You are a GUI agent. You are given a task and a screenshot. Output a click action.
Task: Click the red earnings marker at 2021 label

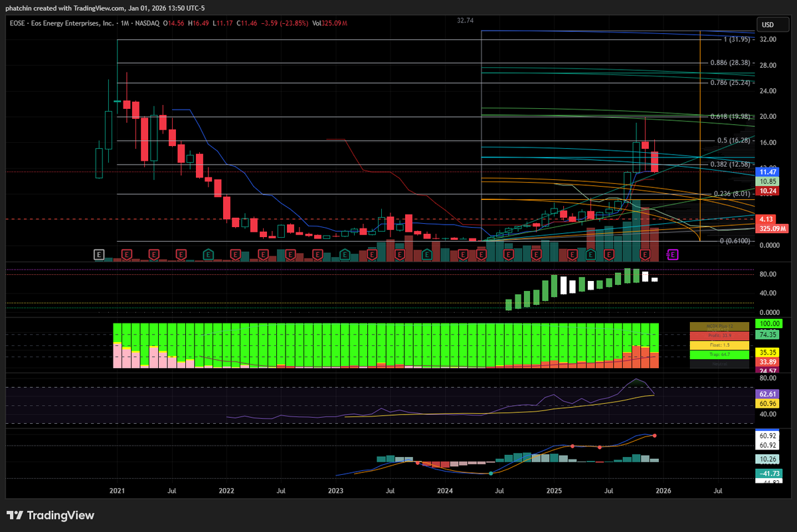click(126, 254)
